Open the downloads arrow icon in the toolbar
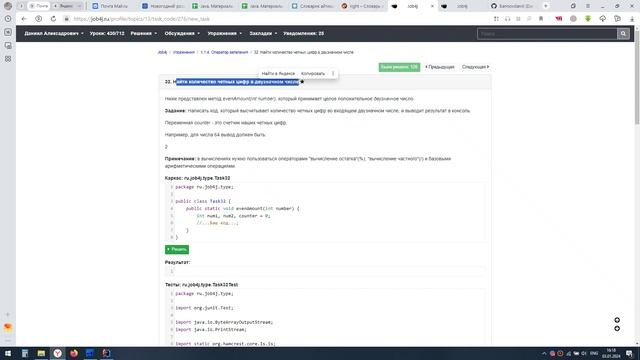The image size is (640, 360). tap(632, 19)
